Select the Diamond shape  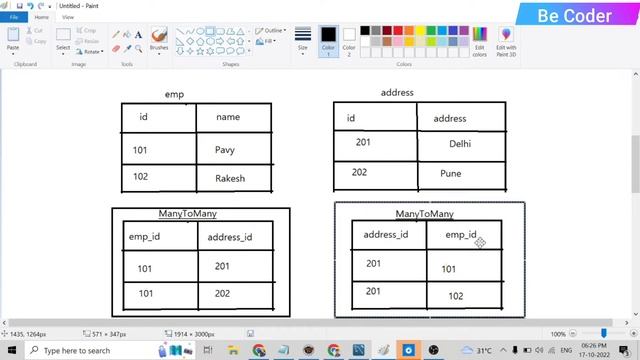(x=190, y=41)
